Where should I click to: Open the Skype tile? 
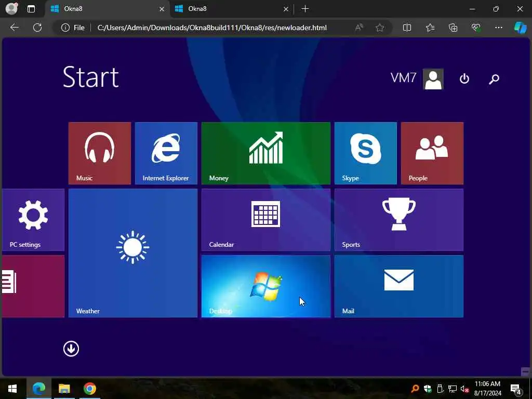(365, 153)
